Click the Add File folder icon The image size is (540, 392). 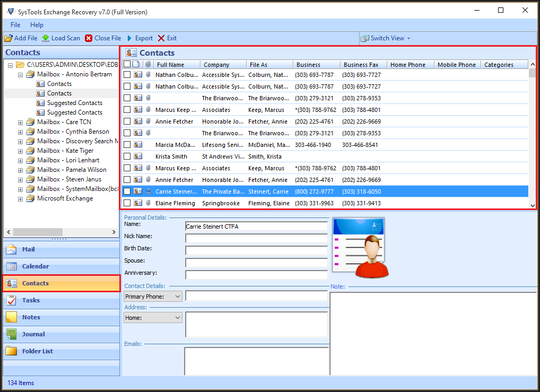pos(8,38)
